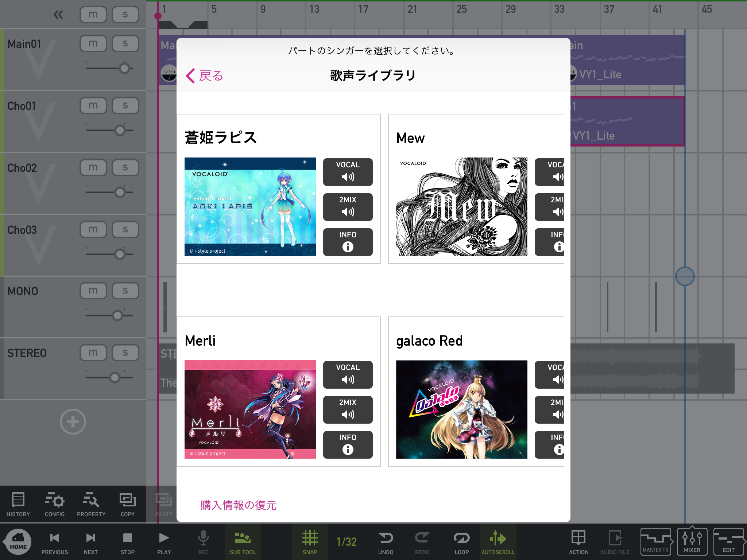
Task: Restore purchases via 購入情報の復元 link
Action: (x=239, y=505)
